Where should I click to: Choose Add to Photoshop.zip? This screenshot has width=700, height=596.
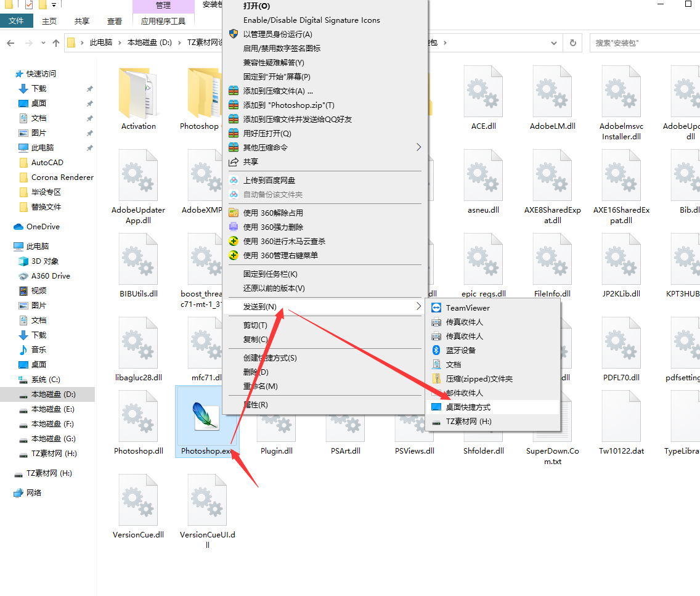tap(325, 105)
